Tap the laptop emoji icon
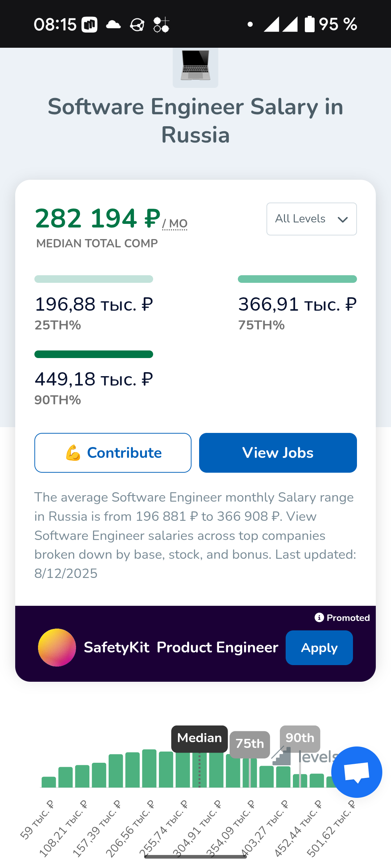The height and width of the screenshot is (868, 391). pos(195,66)
